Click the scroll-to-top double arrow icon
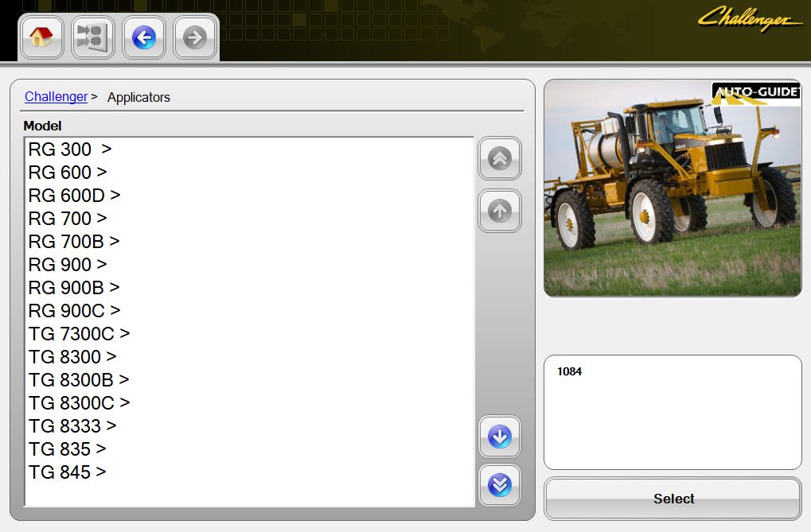811x532 pixels. (499, 158)
